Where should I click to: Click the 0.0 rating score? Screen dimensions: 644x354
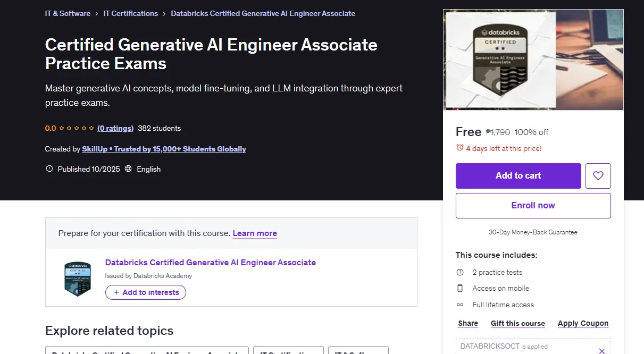pos(51,128)
